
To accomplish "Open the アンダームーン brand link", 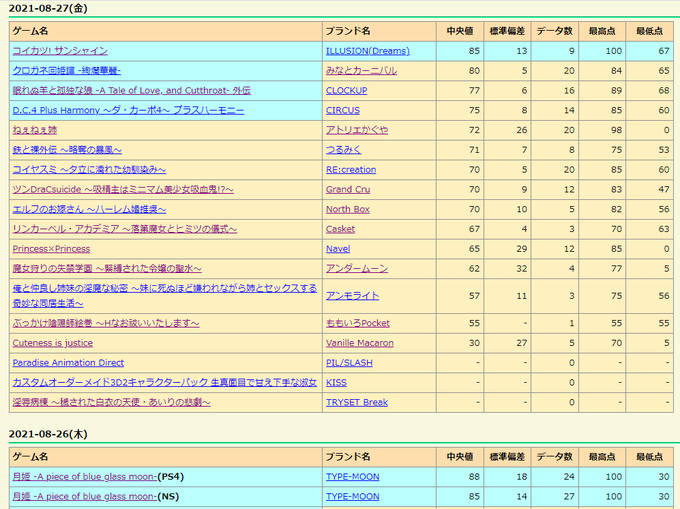I will (357, 269).
